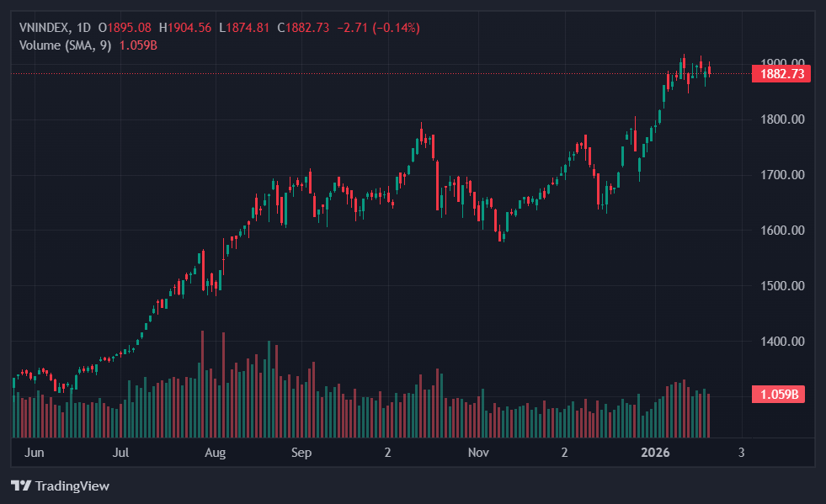Click the 1D interval label

(83, 28)
